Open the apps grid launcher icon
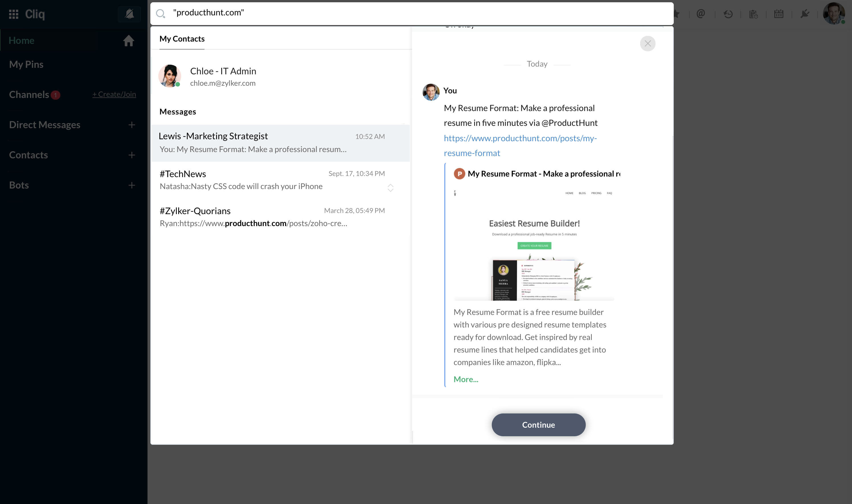This screenshot has width=852, height=504. tap(14, 14)
